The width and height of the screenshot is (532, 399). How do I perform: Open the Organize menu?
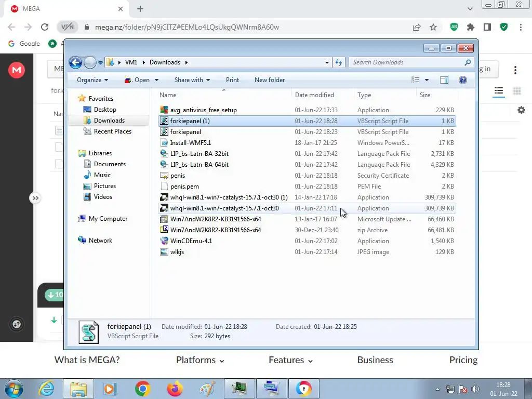pyautogui.click(x=92, y=80)
